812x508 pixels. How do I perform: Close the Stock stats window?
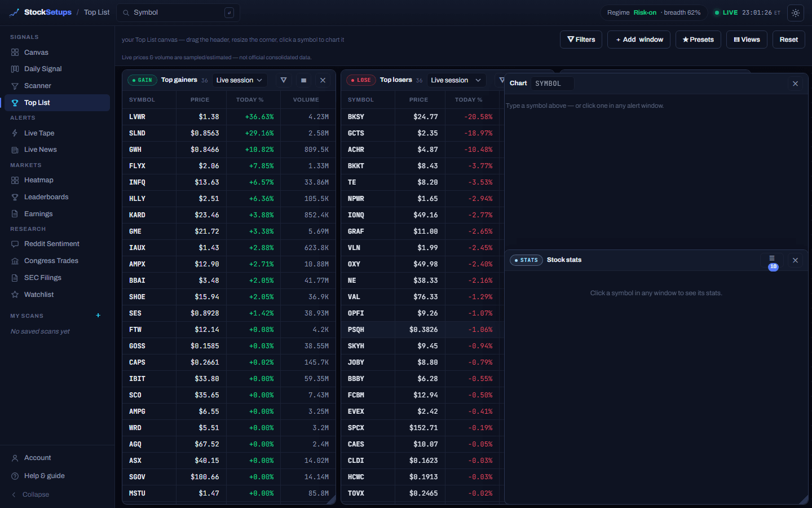(x=795, y=260)
